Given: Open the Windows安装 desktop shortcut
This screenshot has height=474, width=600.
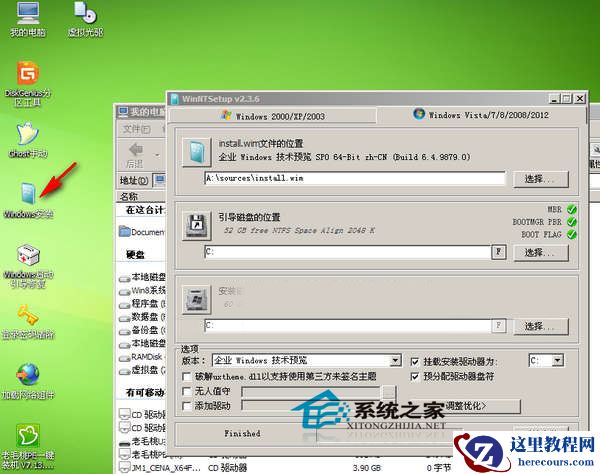Looking at the screenshot, I should click(x=28, y=200).
